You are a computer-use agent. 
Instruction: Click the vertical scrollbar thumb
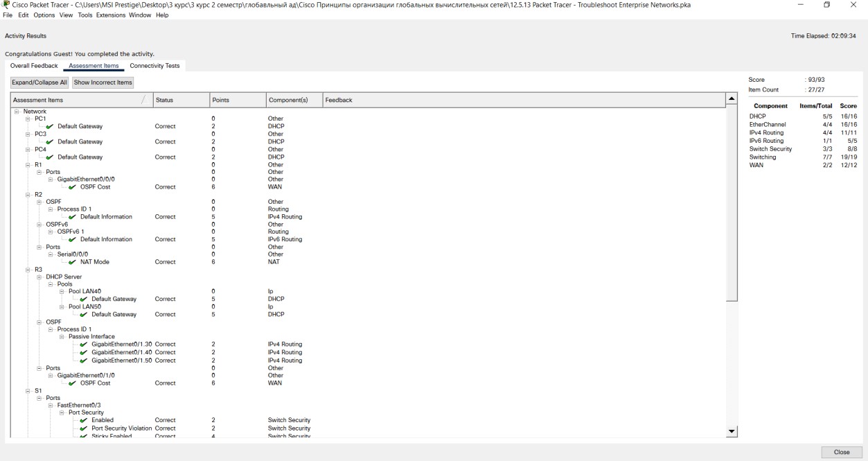point(731,203)
